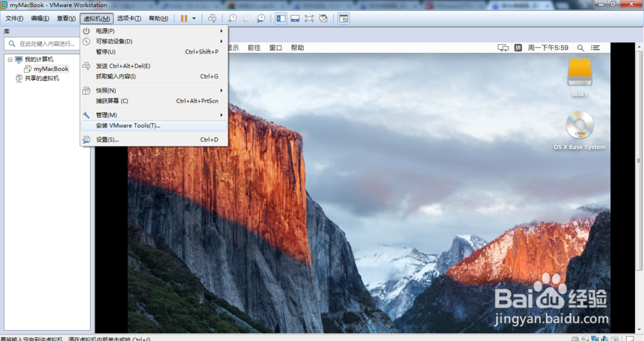Open the 查看(V) menu

click(x=66, y=19)
